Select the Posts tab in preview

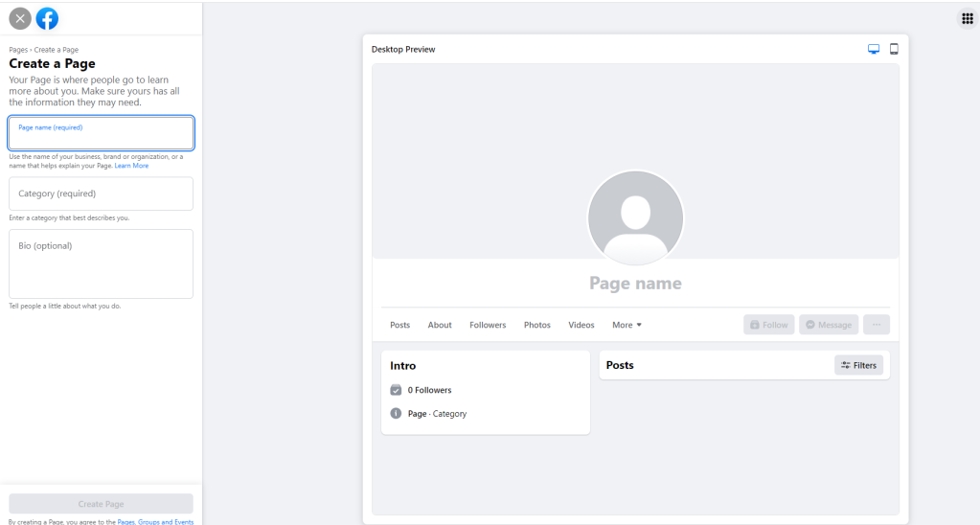point(400,325)
